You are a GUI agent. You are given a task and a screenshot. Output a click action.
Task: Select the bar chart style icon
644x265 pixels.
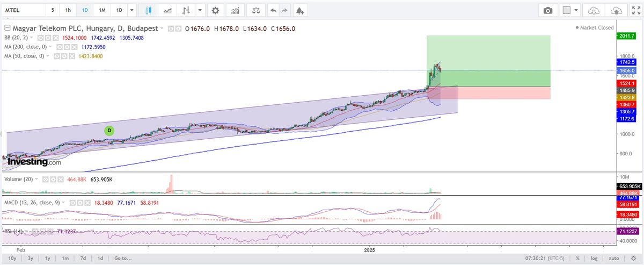tap(186, 10)
